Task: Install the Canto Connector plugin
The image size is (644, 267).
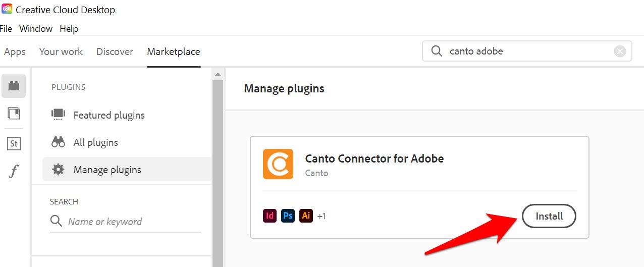Action: [549, 216]
